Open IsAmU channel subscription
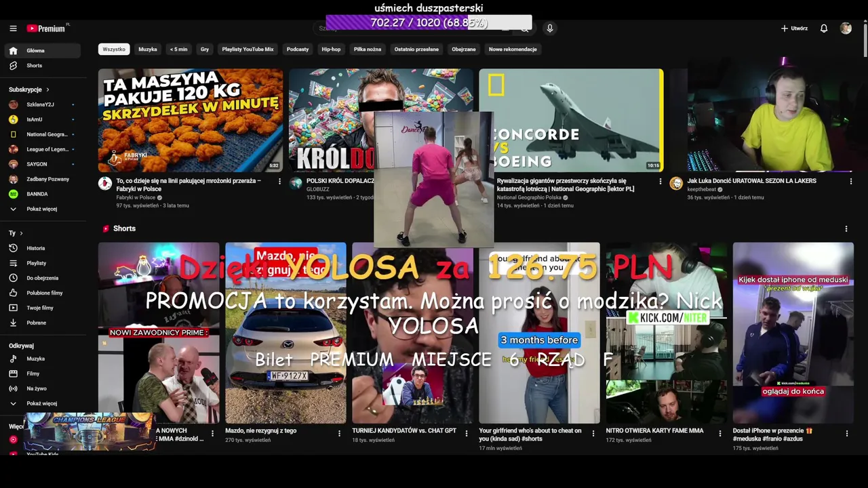 [43, 119]
